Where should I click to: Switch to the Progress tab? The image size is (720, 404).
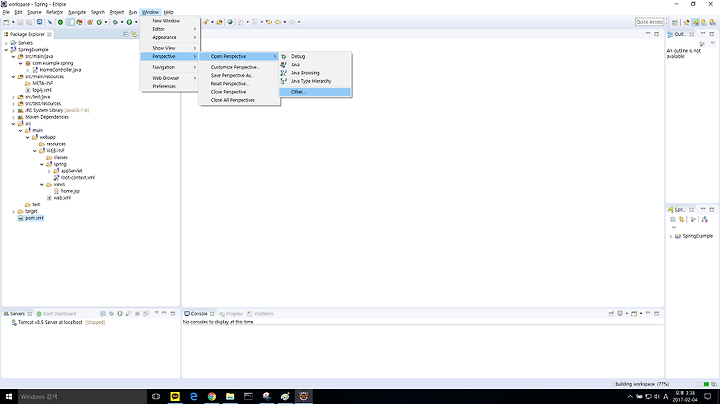click(231, 314)
